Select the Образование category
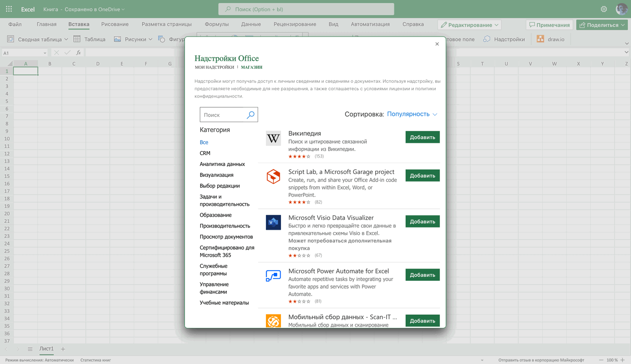The image size is (631, 364). tap(216, 215)
